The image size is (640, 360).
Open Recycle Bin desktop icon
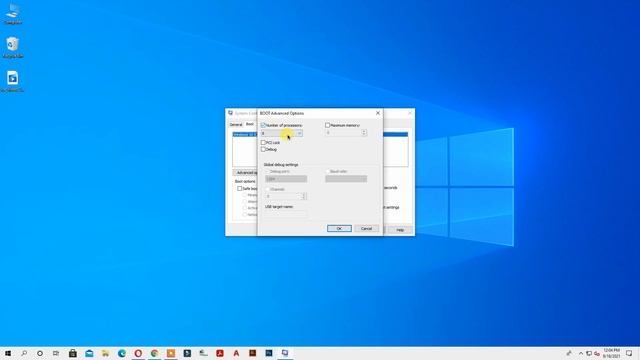[12, 47]
